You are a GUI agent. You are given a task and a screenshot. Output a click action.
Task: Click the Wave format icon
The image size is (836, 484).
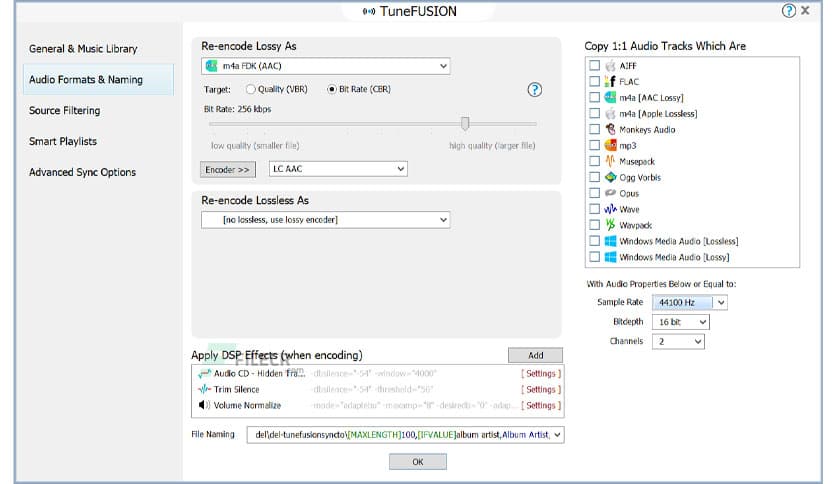[610, 209]
